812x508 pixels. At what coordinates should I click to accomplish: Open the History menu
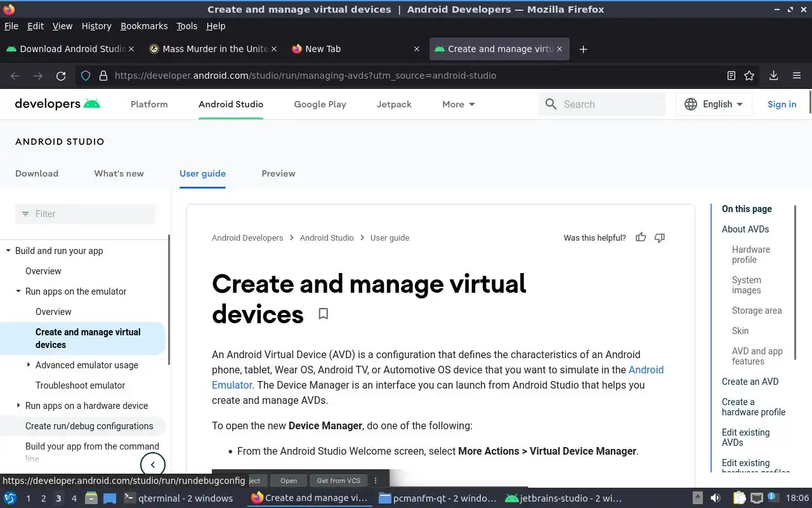[96, 26]
